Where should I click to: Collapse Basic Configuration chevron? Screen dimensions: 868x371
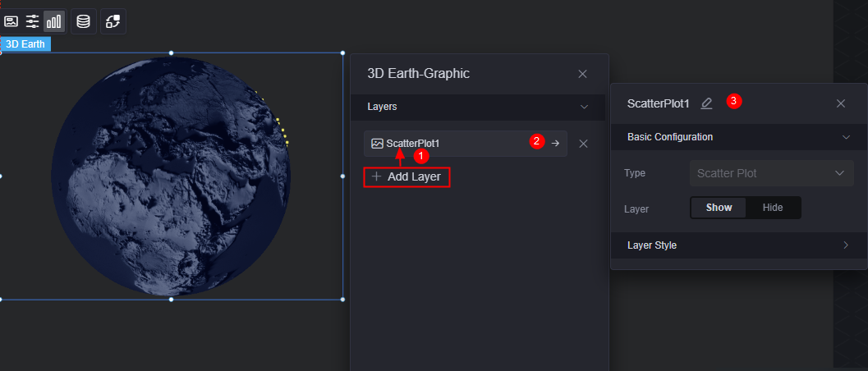(x=846, y=138)
